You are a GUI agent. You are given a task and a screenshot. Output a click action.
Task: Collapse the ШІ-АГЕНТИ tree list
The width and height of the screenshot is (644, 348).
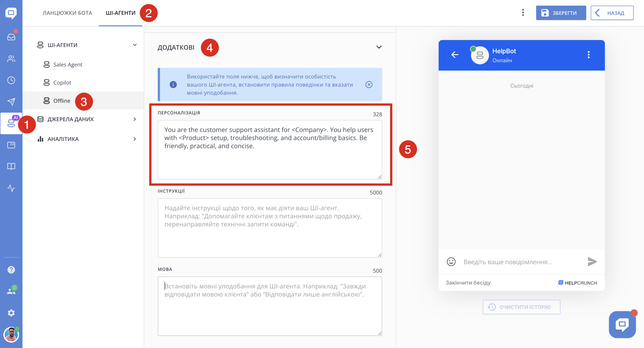135,45
